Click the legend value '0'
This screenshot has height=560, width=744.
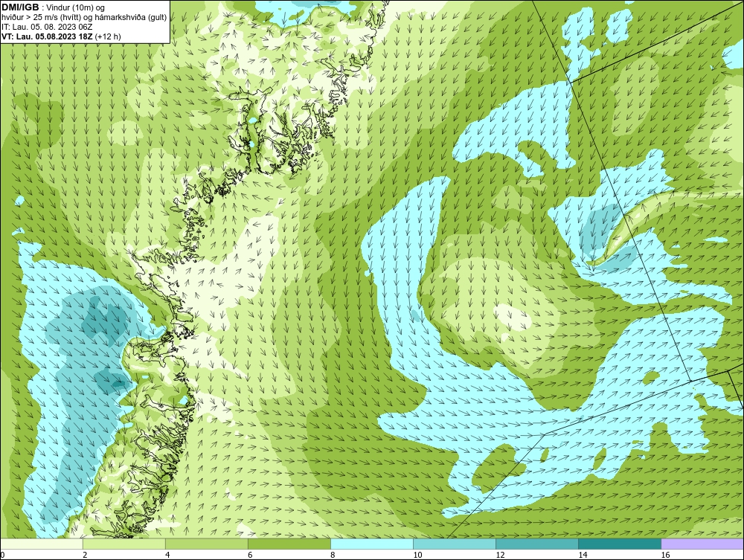pyautogui.click(x=2, y=555)
